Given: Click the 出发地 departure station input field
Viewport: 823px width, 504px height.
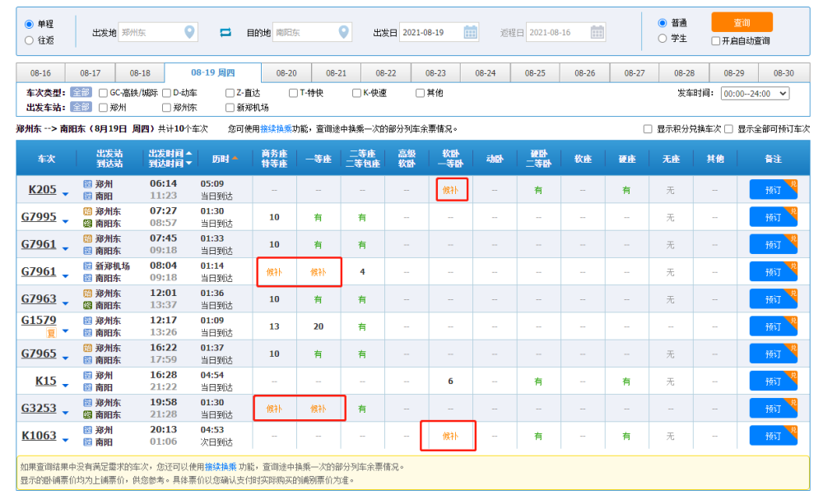Looking at the screenshot, I should [x=150, y=32].
